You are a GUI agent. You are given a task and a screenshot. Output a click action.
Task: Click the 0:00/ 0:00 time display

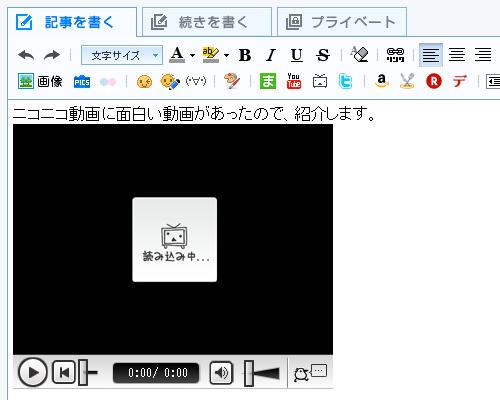point(156,373)
